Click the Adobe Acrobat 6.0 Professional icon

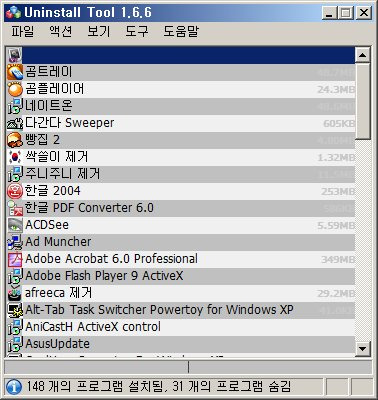tap(15, 259)
